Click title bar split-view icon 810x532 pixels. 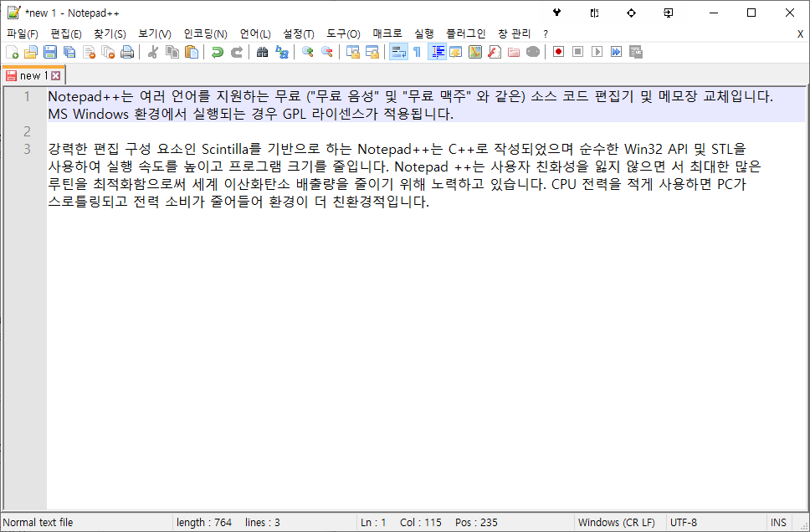click(594, 13)
